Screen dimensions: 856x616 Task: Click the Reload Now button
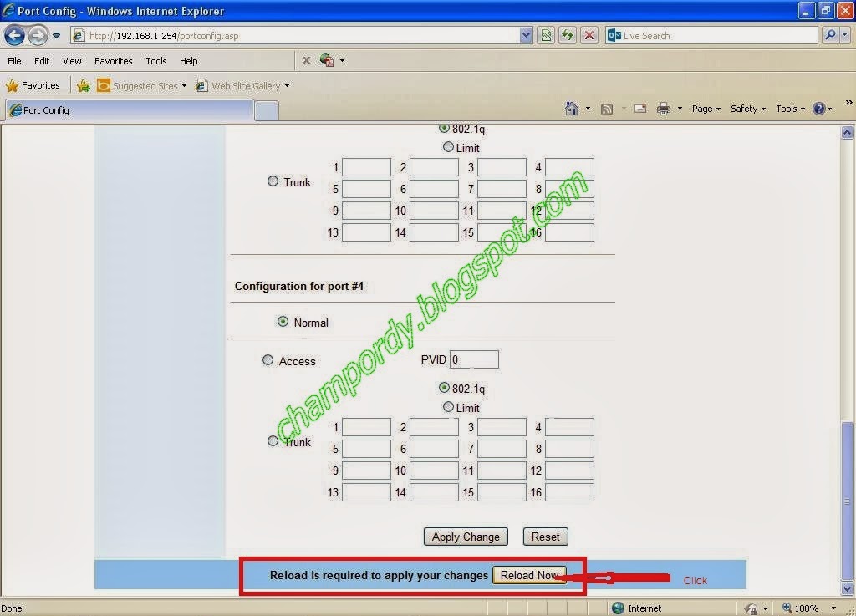point(530,575)
